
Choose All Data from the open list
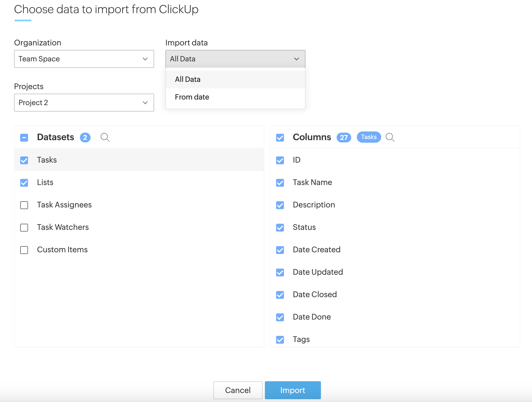click(188, 79)
